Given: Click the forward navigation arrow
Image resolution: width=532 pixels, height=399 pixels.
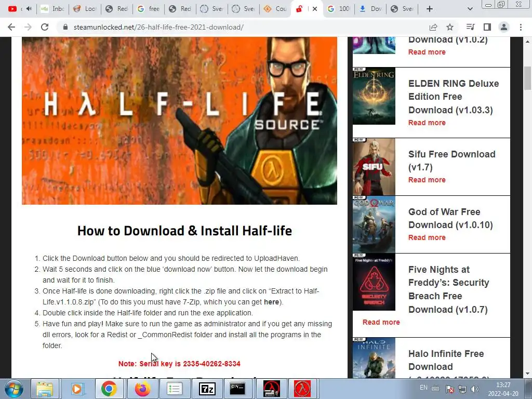Looking at the screenshot, I should pos(28,27).
